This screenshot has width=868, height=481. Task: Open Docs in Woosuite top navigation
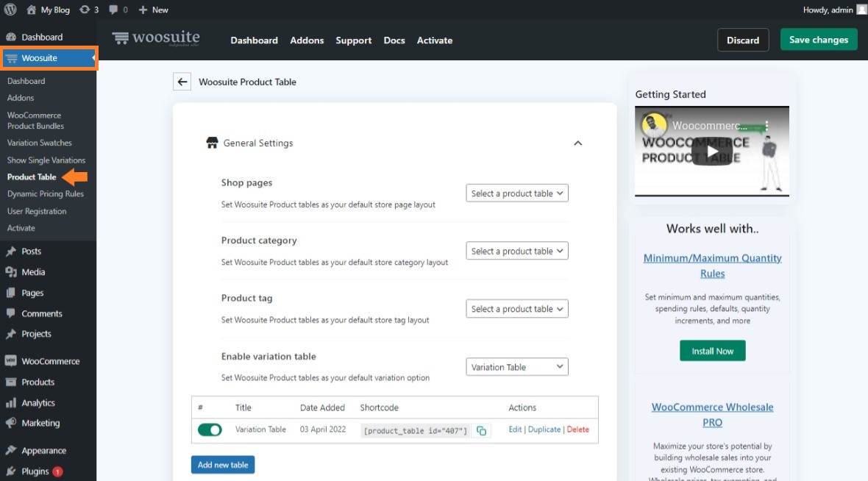point(394,40)
